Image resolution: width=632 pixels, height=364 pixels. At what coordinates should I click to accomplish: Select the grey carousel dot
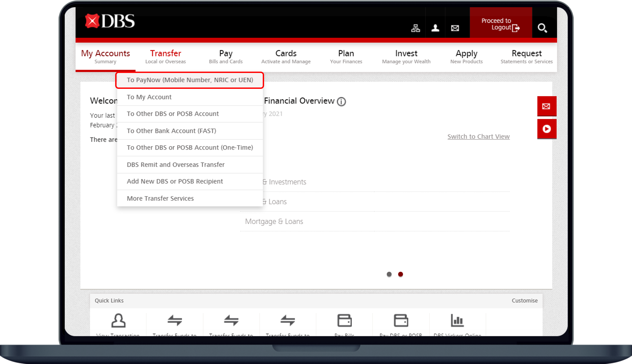click(x=389, y=274)
